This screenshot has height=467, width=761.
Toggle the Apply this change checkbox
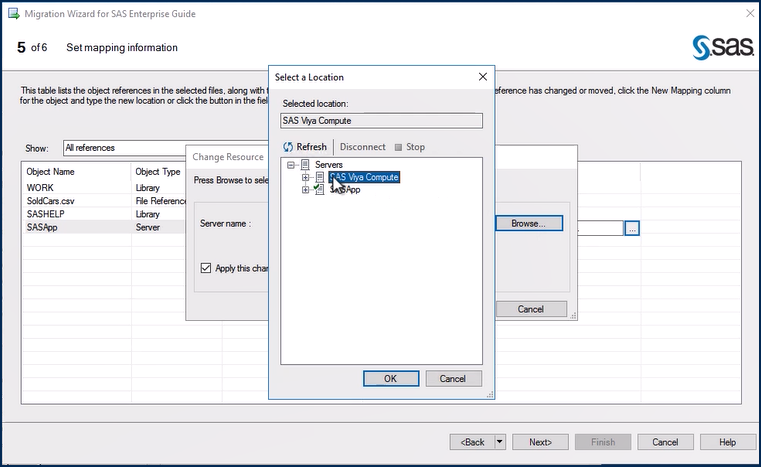pos(206,268)
